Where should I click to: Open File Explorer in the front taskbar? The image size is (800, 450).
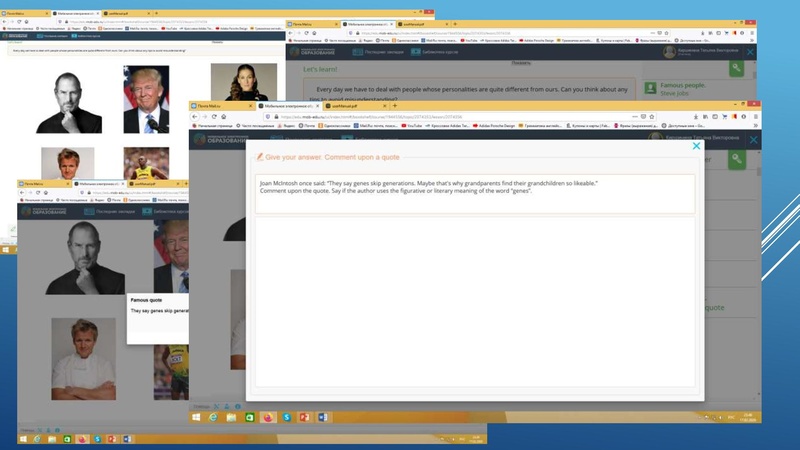tap(230, 416)
